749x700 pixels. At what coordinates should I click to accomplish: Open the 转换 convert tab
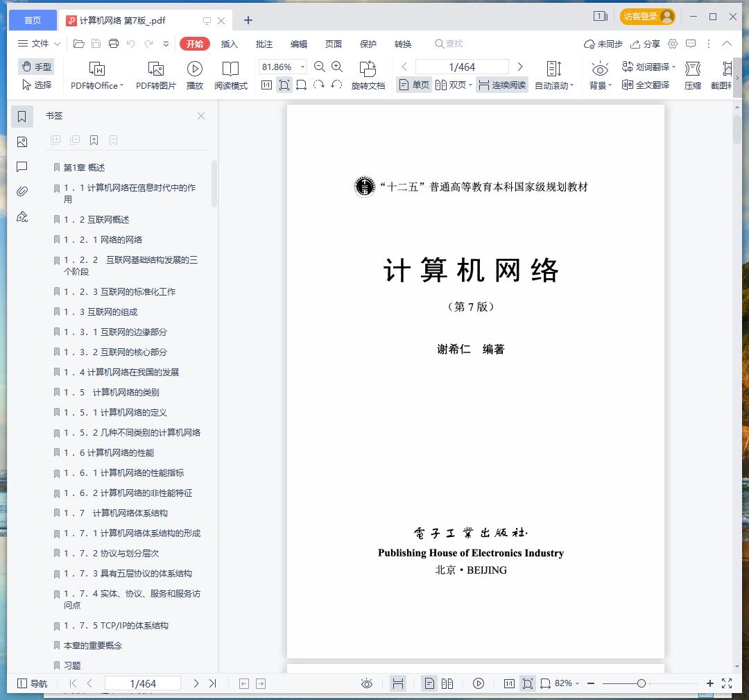coord(403,44)
